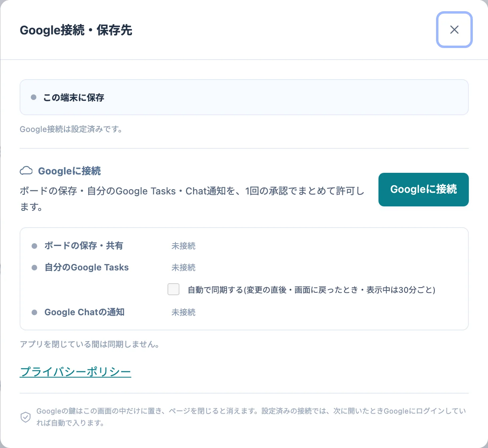Click the 自動で同期する sync description text
This screenshot has height=448, width=488.
pos(311,290)
